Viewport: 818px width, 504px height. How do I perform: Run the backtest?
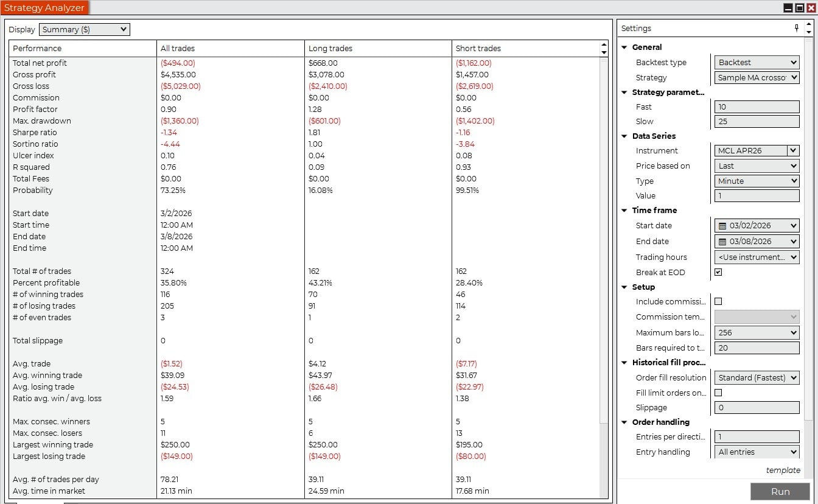(780, 491)
